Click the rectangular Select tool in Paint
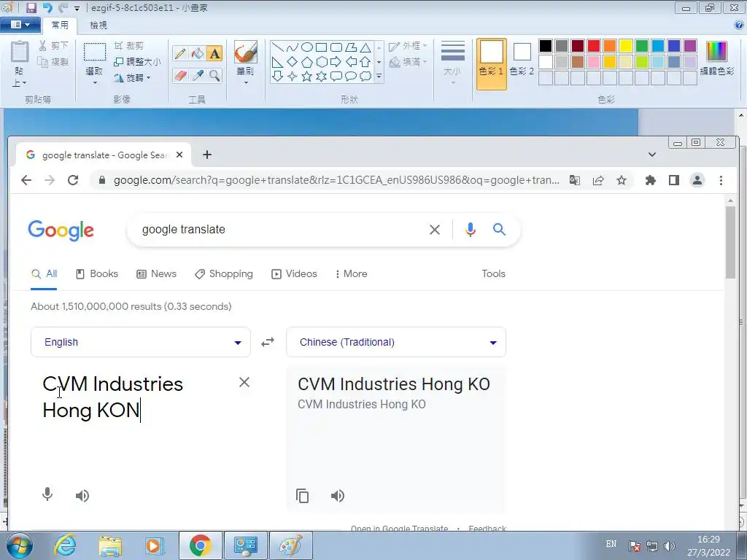The image size is (747, 560). click(95, 52)
